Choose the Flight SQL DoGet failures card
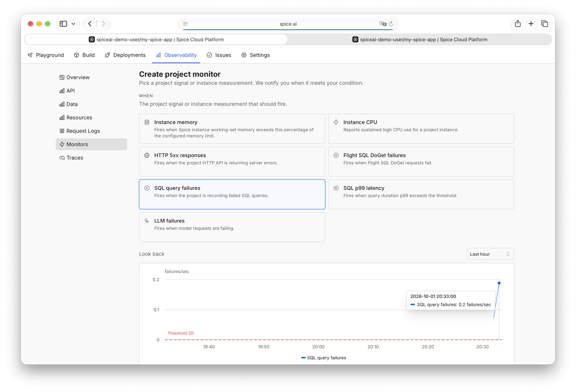Screen dimensions: 576x392 (x=421, y=162)
